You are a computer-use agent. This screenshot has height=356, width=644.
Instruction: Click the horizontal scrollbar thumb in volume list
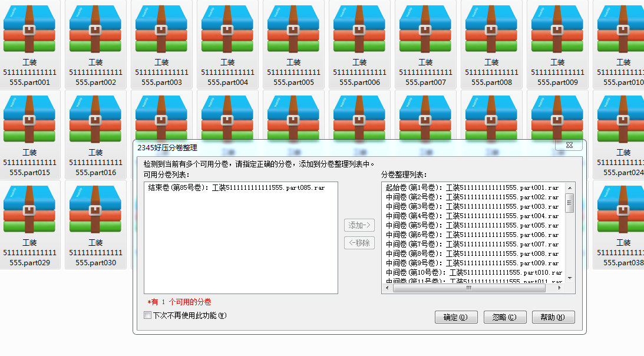pyautogui.click(x=469, y=288)
